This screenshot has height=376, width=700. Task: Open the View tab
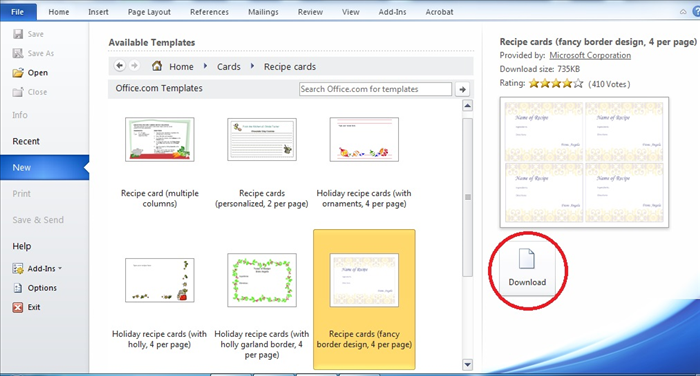pyautogui.click(x=350, y=12)
